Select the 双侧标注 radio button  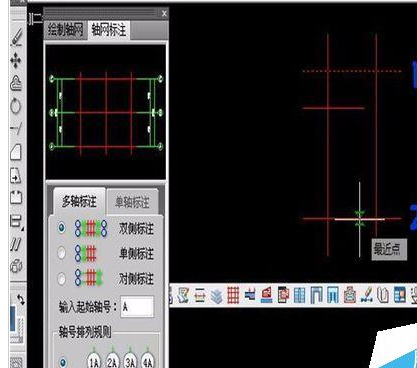tap(61, 228)
